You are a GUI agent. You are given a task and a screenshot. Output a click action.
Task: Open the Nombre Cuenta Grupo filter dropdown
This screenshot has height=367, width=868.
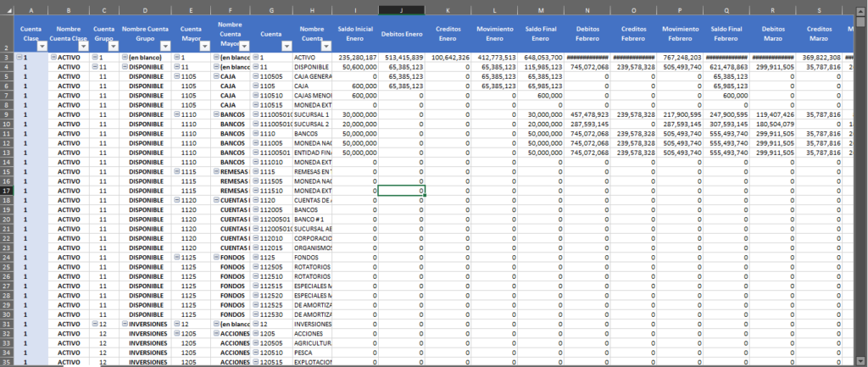point(165,47)
